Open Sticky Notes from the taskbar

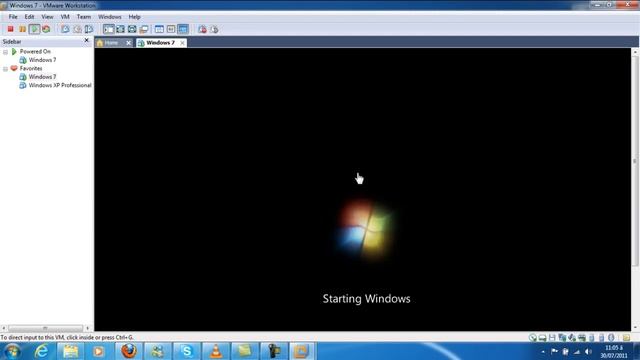click(244, 351)
